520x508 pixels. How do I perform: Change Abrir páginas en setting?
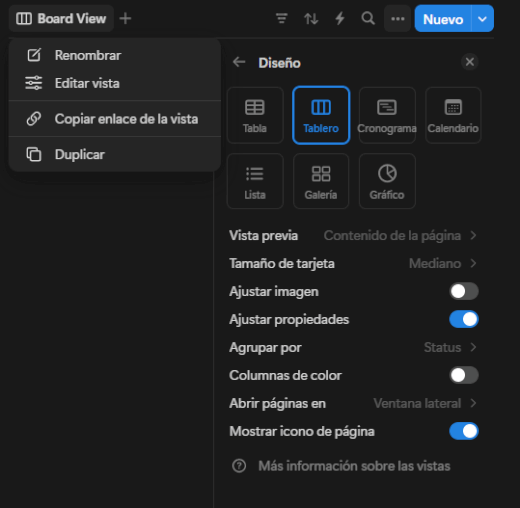coord(353,404)
